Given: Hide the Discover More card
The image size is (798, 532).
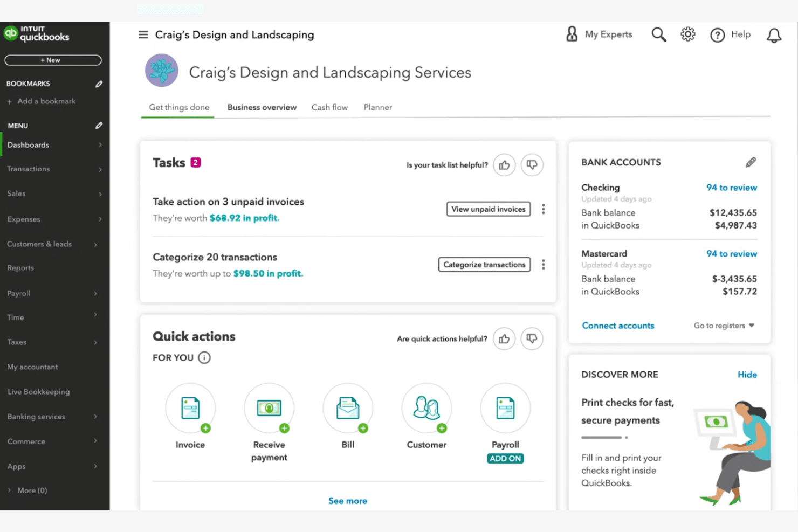Looking at the screenshot, I should (x=747, y=375).
